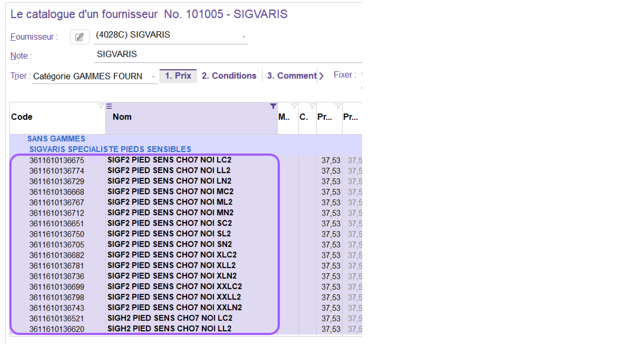This screenshot has width=644, height=346.
Task: Click into the Note field containing SIGVARIS
Action: 226,55
